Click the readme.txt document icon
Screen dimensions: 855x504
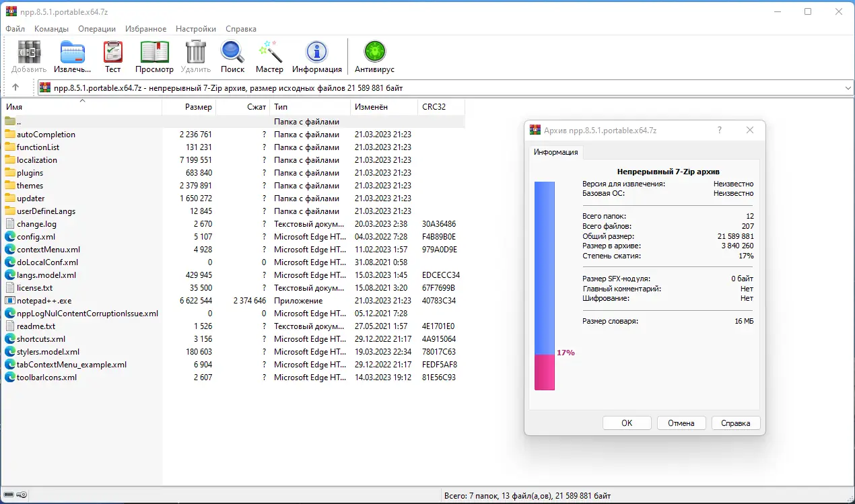click(10, 326)
